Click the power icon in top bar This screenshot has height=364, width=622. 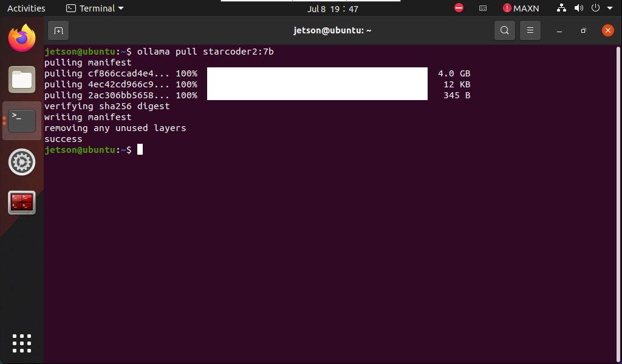595,8
